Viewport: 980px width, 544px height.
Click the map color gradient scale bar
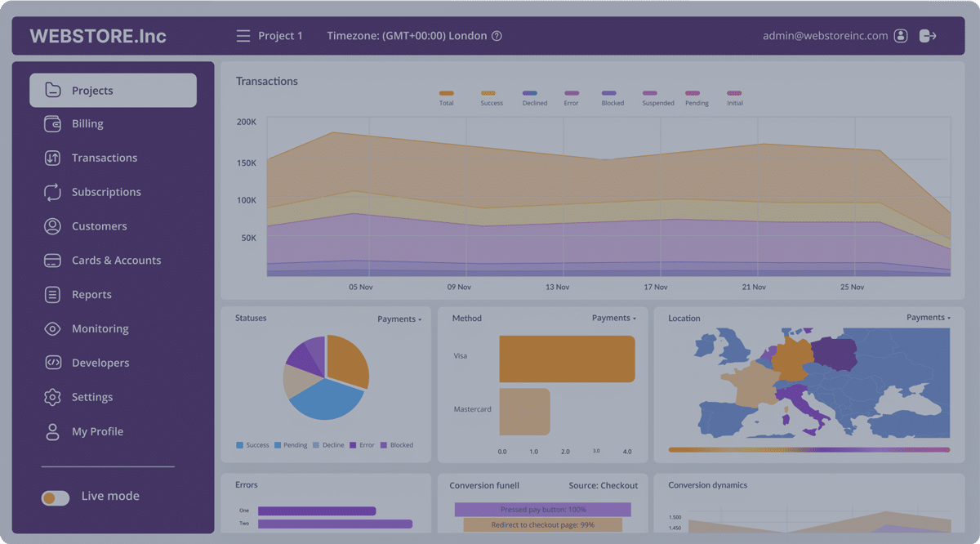pos(808,449)
